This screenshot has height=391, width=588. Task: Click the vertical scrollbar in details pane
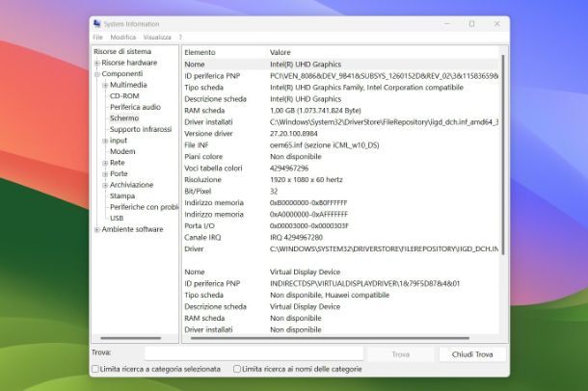(503, 155)
